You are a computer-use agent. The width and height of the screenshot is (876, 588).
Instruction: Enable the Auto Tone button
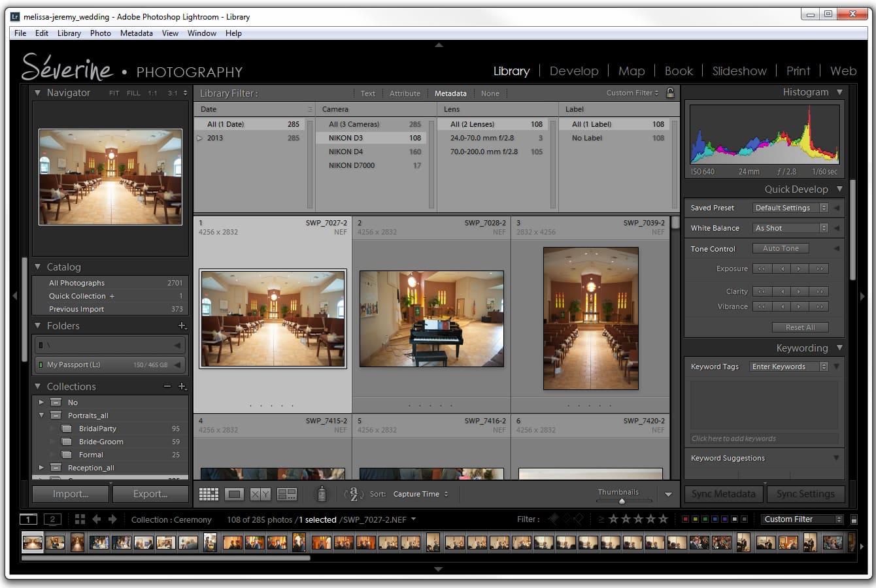(x=781, y=248)
